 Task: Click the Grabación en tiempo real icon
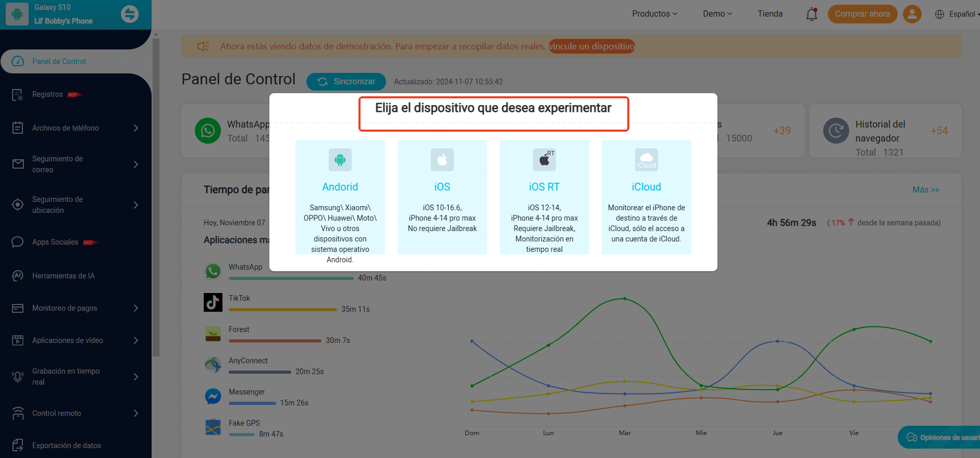pyautogui.click(x=18, y=376)
